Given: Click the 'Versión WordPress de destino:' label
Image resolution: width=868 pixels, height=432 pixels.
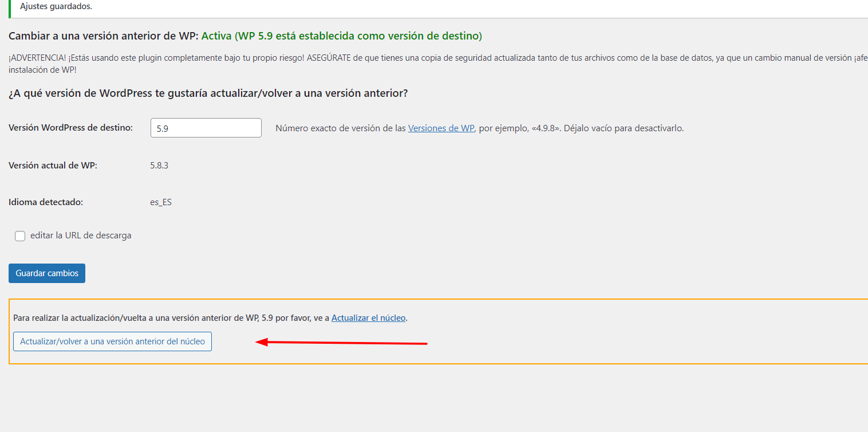Looking at the screenshot, I should pos(71,128).
